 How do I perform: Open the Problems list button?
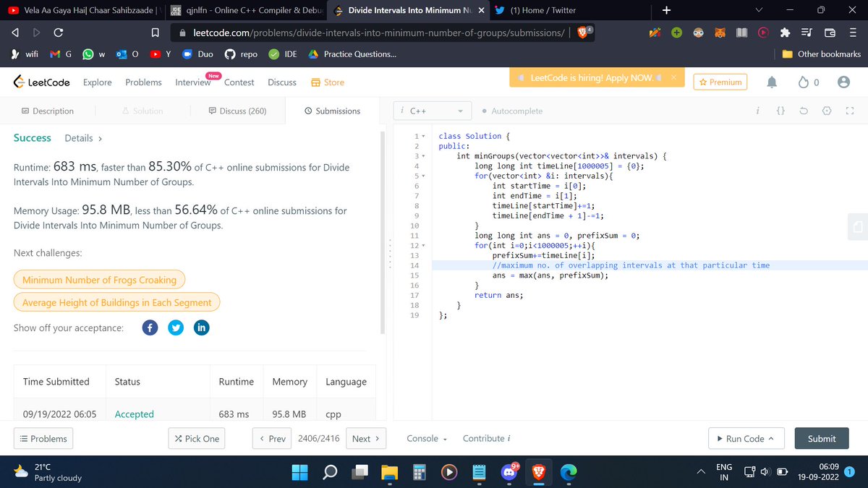[43, 439]
